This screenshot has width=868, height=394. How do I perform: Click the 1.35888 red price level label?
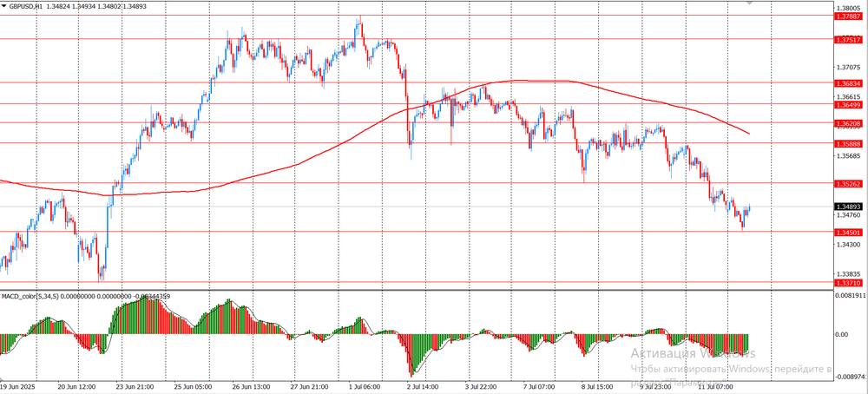coord(848,143)
